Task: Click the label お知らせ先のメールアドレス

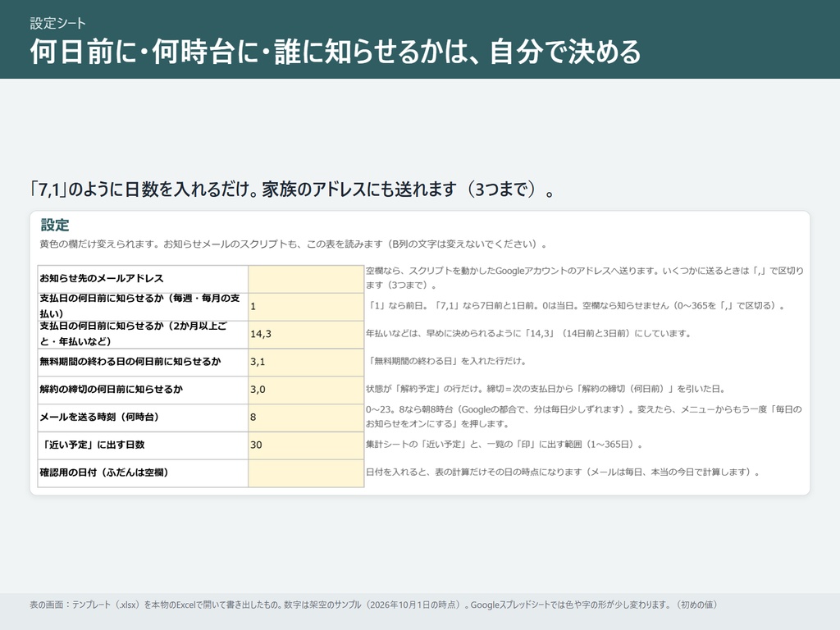Action: click(x=101, y=279)
